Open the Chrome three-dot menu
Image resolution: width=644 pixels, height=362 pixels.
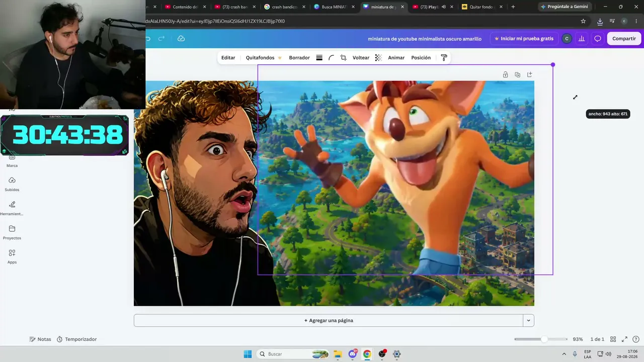636,21
